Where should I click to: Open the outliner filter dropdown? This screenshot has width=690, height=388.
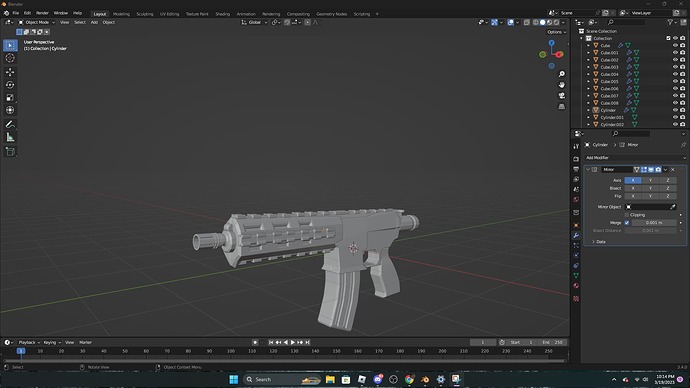click(x=672, y=22)
